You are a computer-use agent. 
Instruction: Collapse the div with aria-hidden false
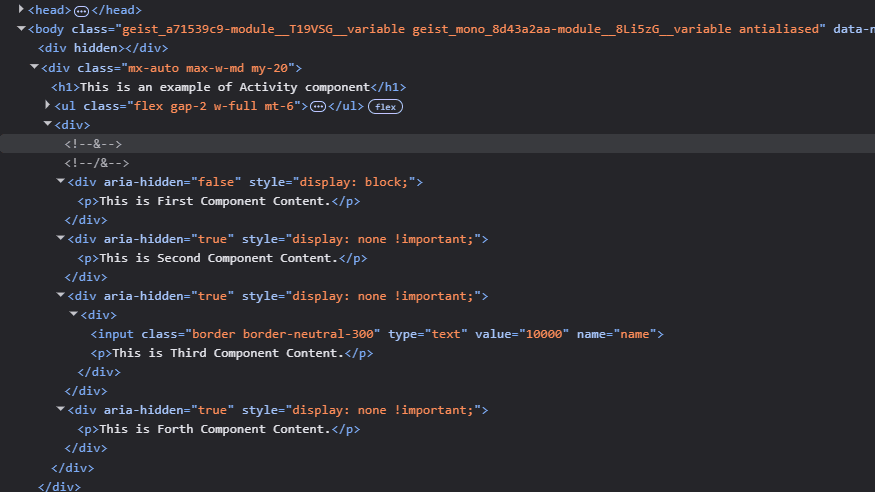(x=60, y=182)
